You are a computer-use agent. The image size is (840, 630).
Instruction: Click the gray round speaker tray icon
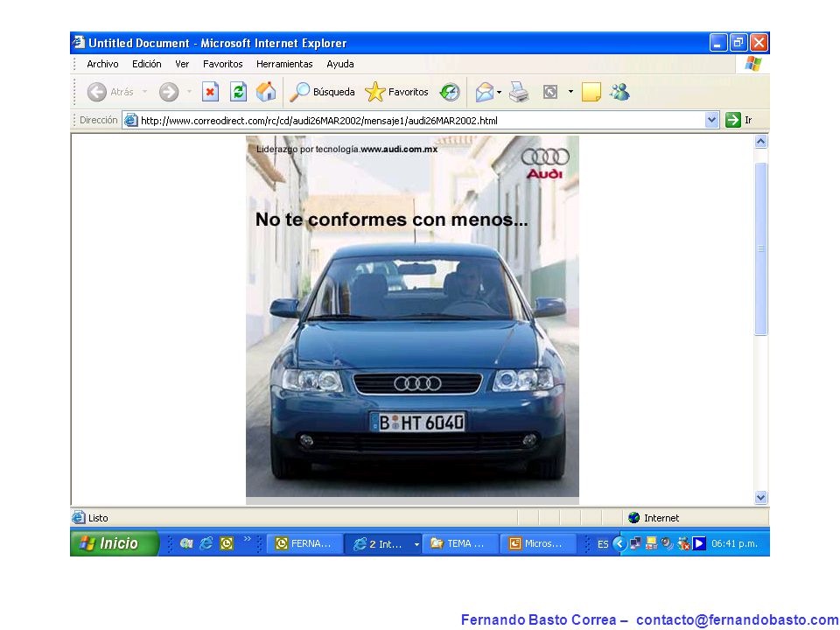point(667,543)
